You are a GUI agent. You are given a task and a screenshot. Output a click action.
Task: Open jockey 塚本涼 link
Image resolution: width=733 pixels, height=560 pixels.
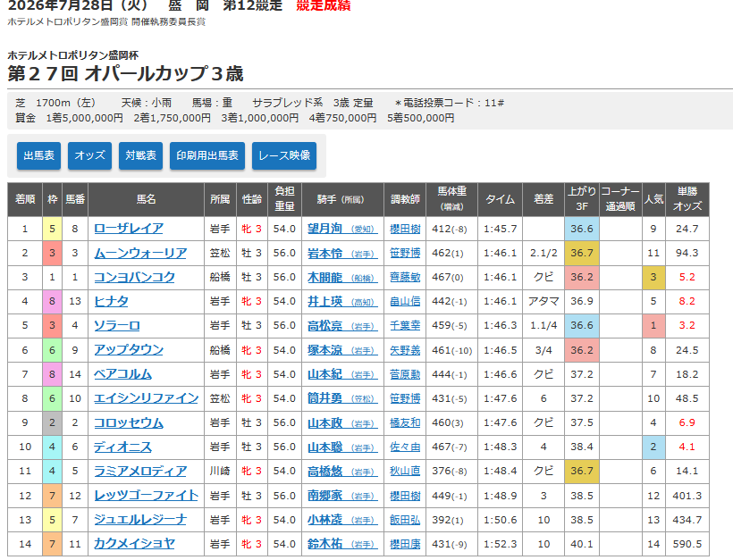click(x=342, y=350)
